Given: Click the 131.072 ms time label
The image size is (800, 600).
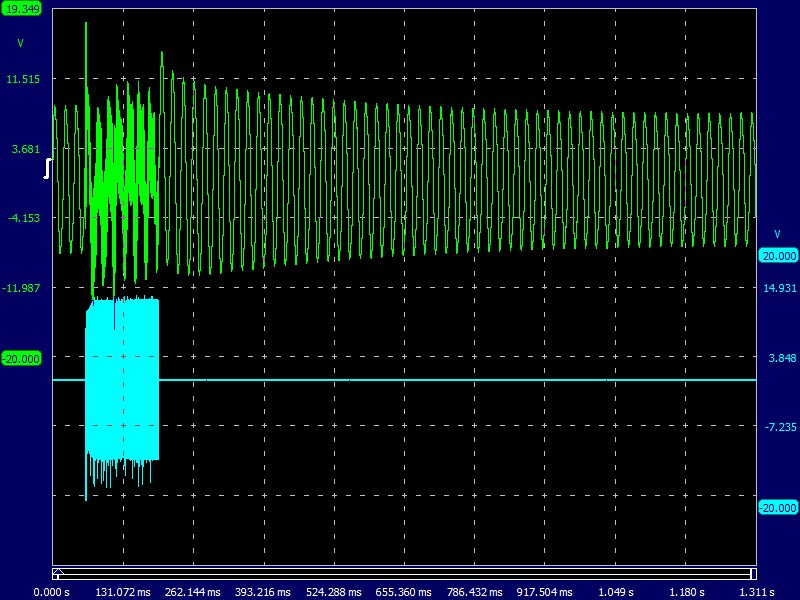Looking at the screenshot, I should tap(123, 592).
